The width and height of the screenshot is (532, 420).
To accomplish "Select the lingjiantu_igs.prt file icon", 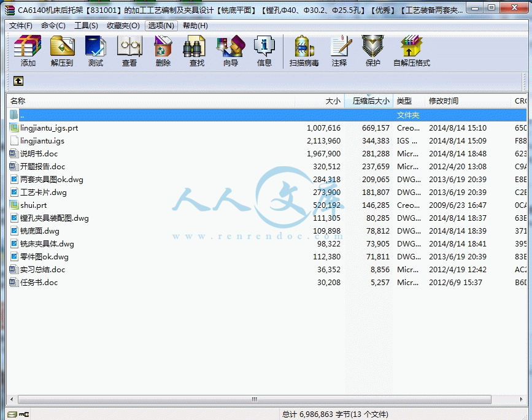I will 14,128.
